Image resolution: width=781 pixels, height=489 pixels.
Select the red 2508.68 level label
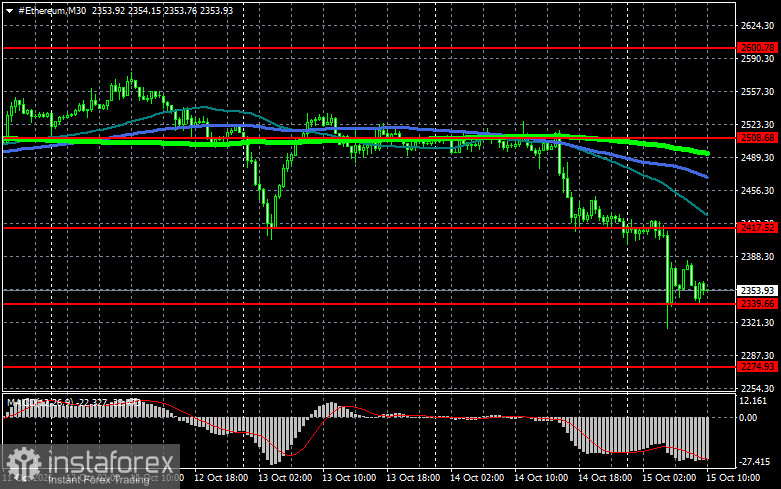pyautogui.click(x=757, y=138)
